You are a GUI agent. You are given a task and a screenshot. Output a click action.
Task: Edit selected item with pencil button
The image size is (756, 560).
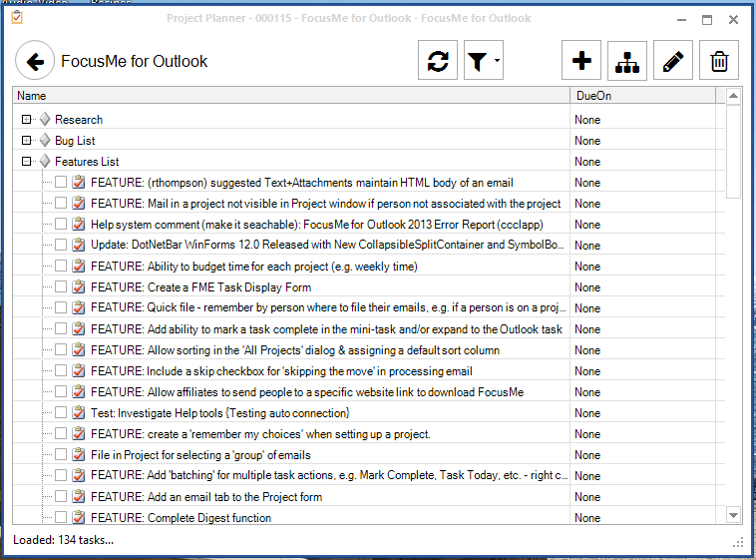point(672,60)
